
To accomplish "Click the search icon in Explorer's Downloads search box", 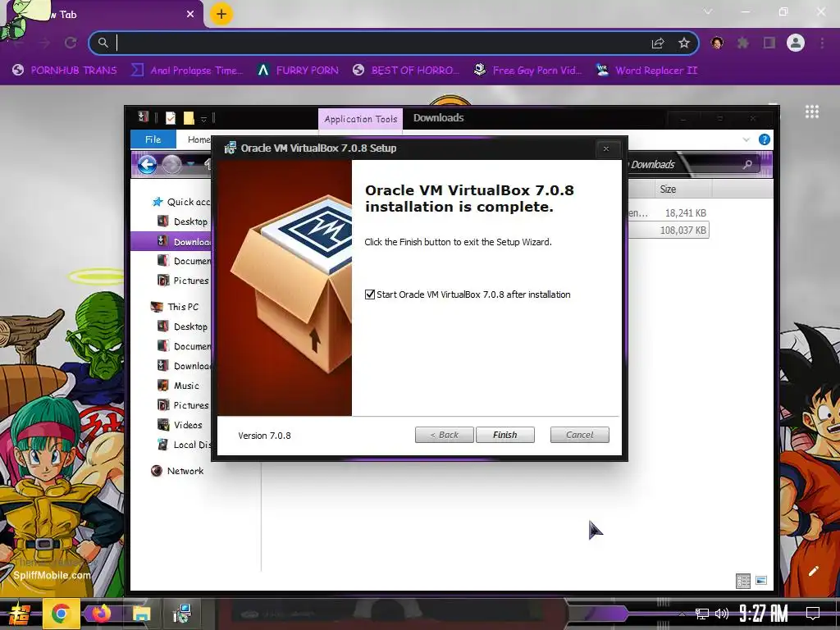I will pyautogui.click(x=747, y=164).
